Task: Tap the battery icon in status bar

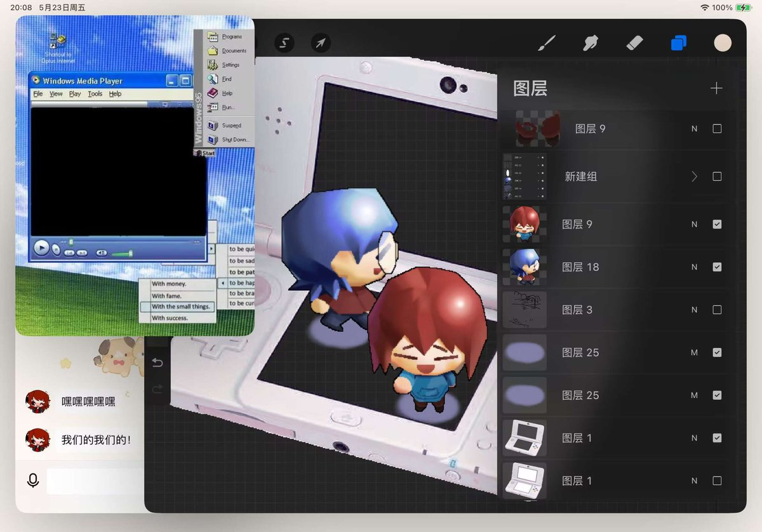Action: pos(744,8)
